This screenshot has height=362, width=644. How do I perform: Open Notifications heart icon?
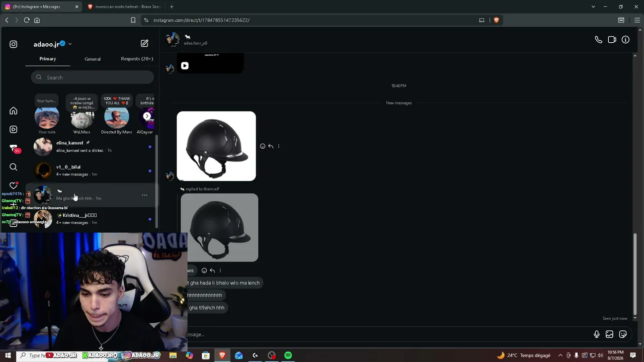point(14,186)
